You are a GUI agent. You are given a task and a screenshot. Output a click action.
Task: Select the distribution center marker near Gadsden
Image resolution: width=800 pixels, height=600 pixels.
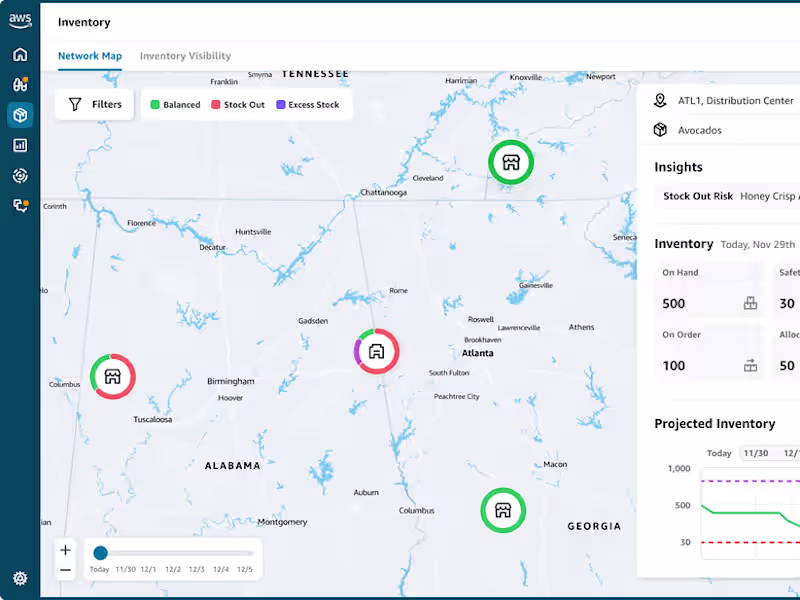[x=377, y=351]
